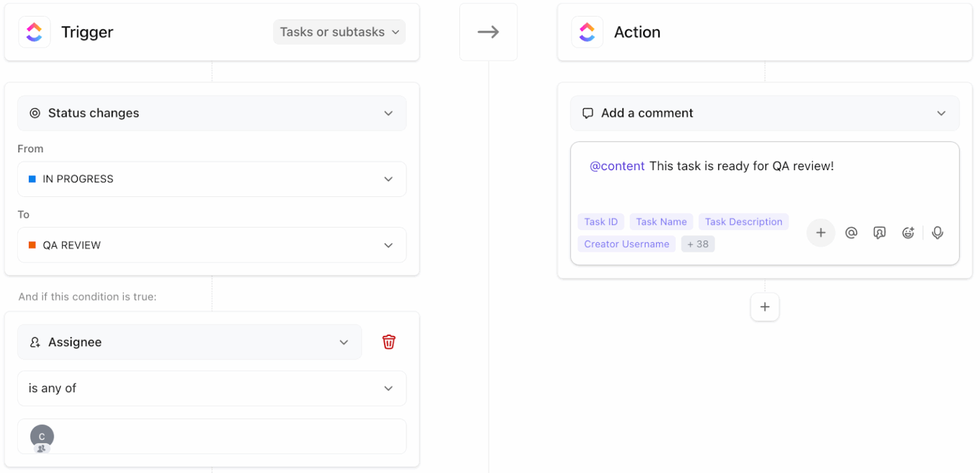Click the ClickUp logo beside Action
The height and width of the screenshot is (473, 980).
pos(587,32)
